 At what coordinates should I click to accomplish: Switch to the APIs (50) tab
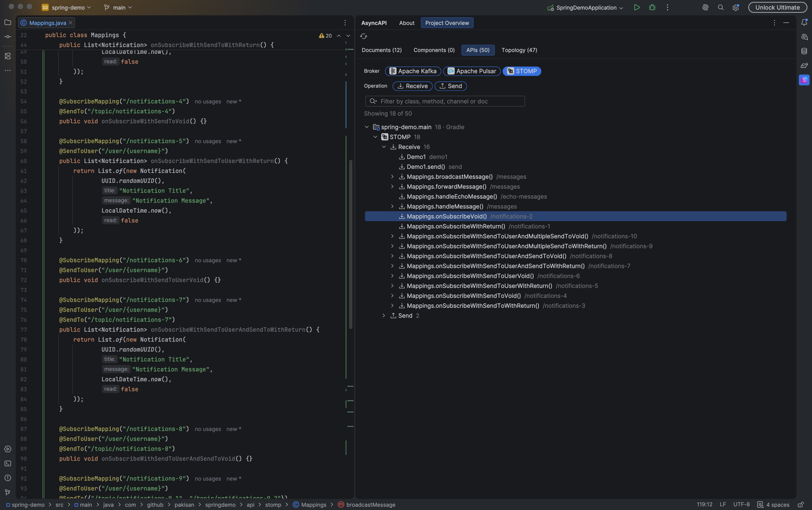(478, 50)
